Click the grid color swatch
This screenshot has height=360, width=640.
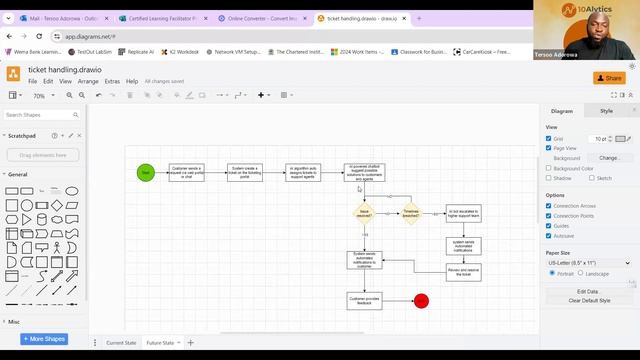click(620, 139)
